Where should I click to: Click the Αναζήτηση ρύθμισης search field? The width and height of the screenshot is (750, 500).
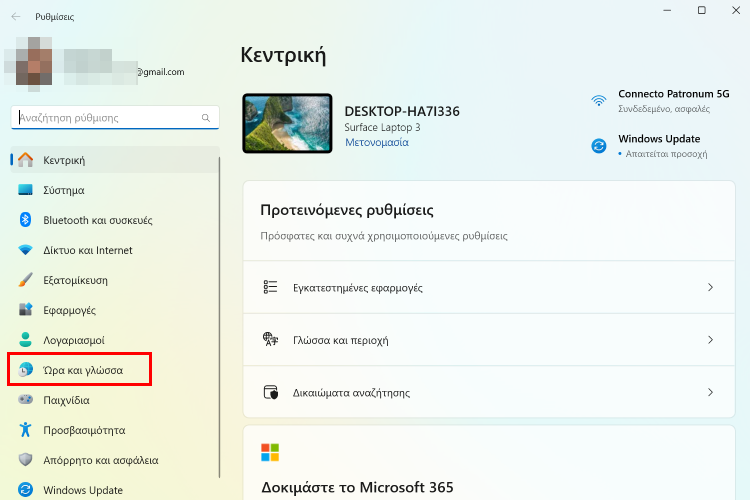pyautogui.click(x=115, y=118)
